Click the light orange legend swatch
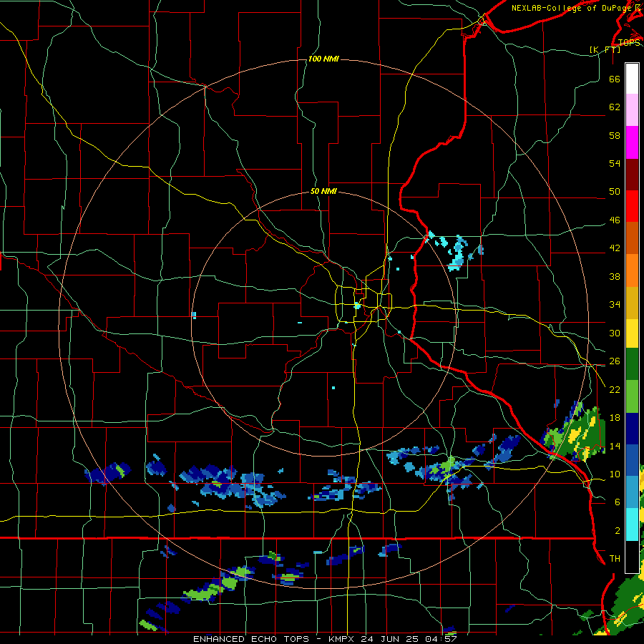Viewport: 644px width, 644px height. coord(632,270)
